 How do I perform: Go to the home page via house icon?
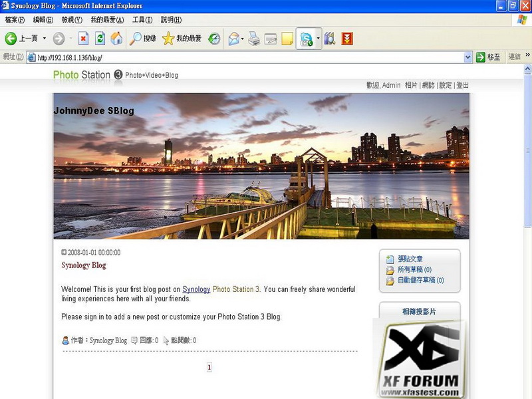pos(116,39)
